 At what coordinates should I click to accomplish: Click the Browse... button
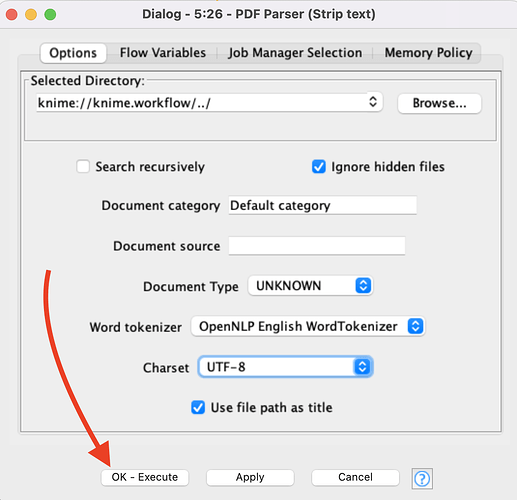pyautogui.click(x=439, y=103)
